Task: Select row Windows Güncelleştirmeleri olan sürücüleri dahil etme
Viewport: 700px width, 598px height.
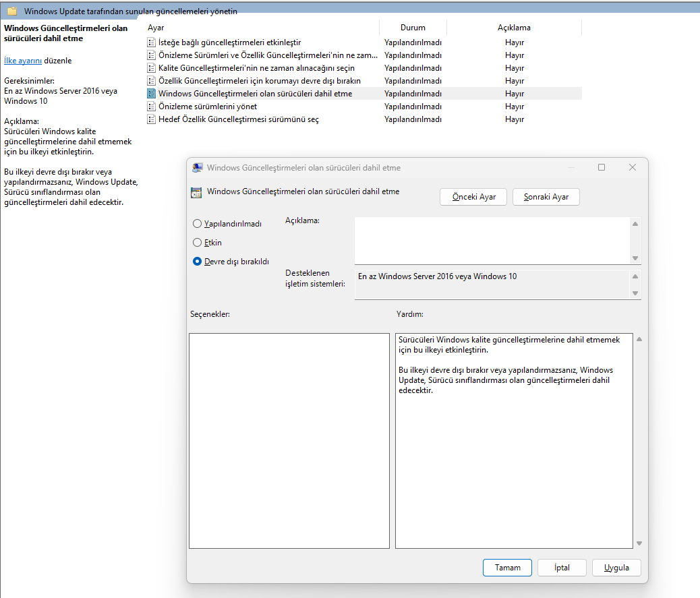Action: 364,94
